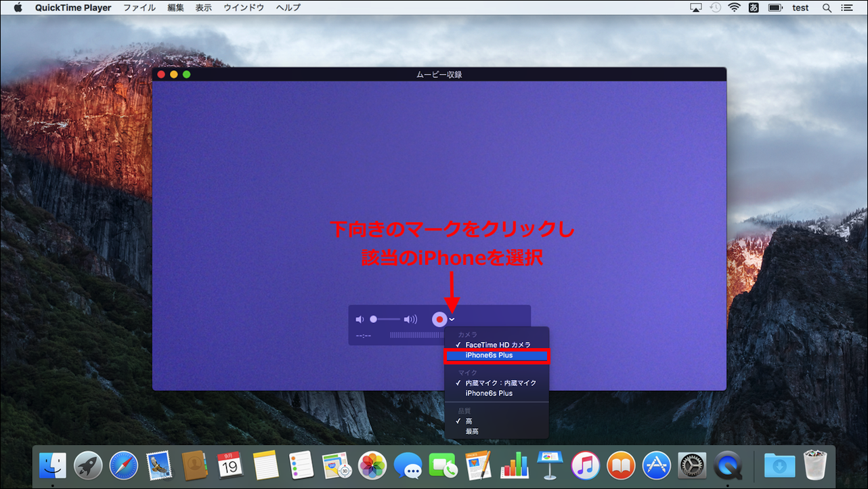Open Launchpad rocket in the Dock
This screenshot has width=868, height=489.
pyautogui.click(x=88, y=465)
